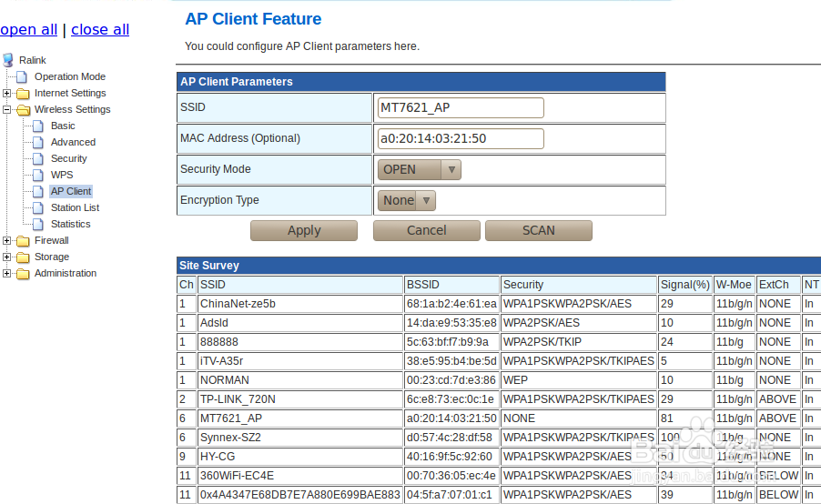Click the W-Moe column header

[735, 285]
